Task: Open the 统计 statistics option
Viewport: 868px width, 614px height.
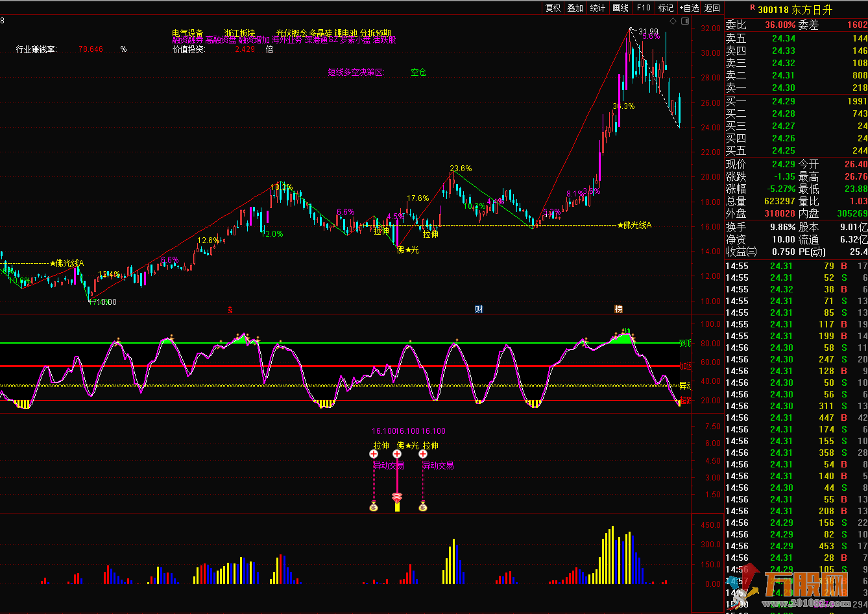Action: [x=597, y=8]
